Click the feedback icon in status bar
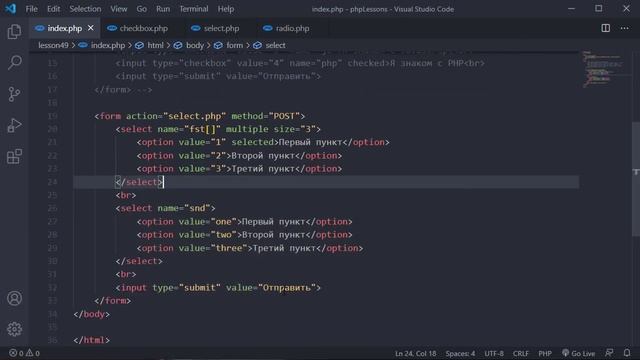The width and height of the screenshot is (640, 360). pos(609,353)
